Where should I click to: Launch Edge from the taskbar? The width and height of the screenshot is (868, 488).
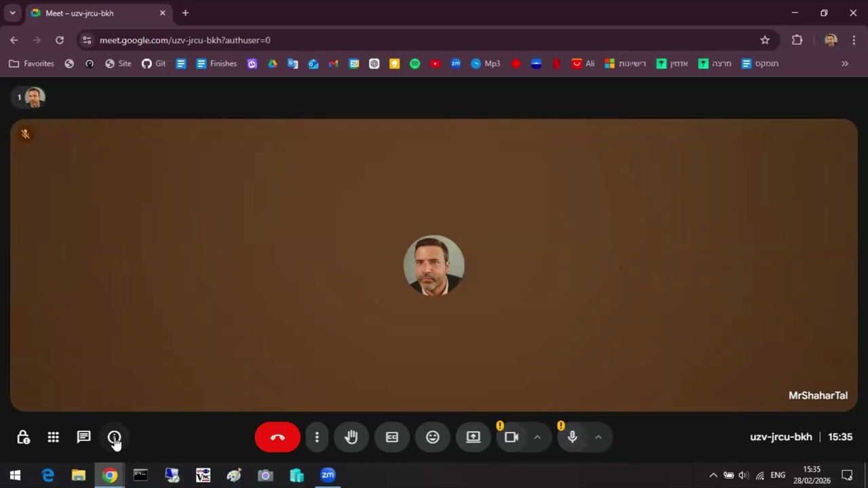pos(47,475)
